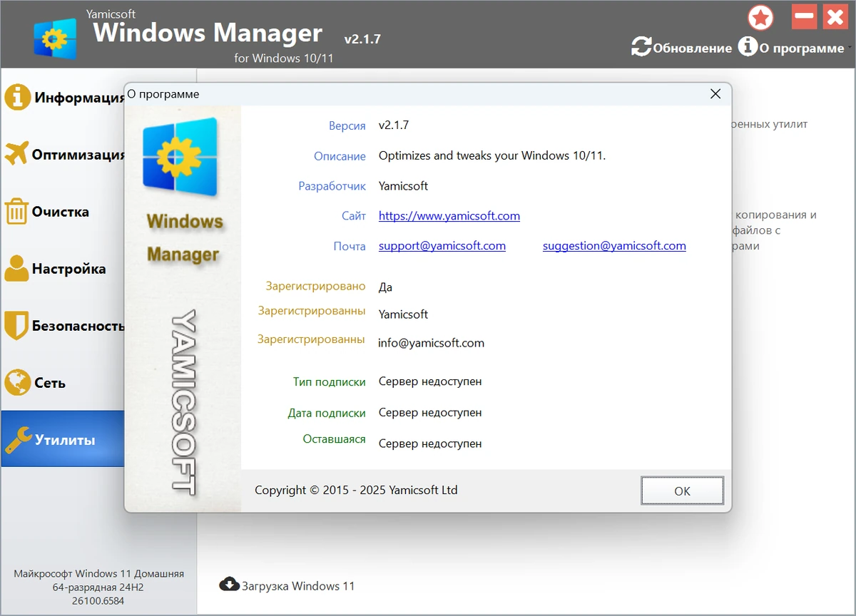Image resolution: width=856 pixels, height=616 pixels.
Task: Click the Зарегистрировано label
Action: [x=315, y=286]
